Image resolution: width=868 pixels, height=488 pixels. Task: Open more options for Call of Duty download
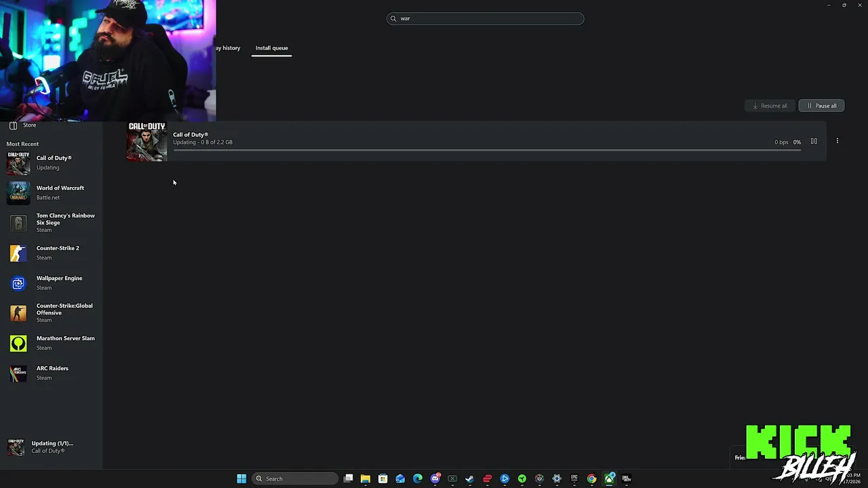pyautogui.click(x=837, y=141)
